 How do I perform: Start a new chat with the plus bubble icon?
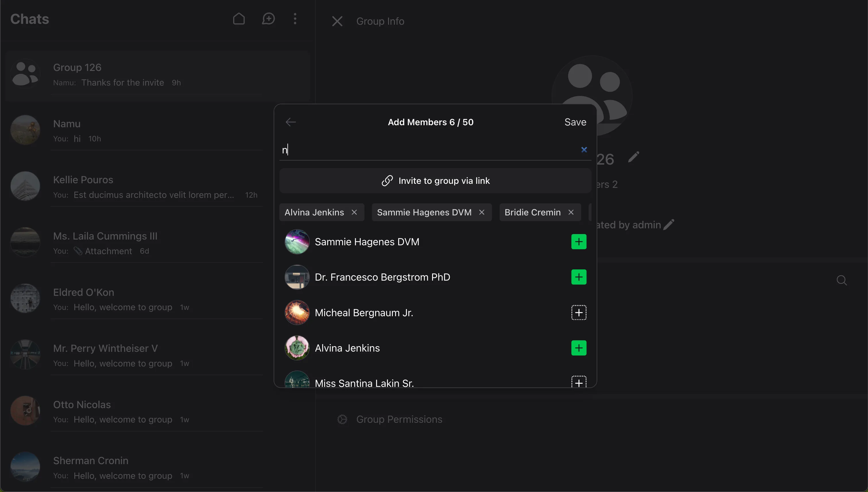(268, 19)
